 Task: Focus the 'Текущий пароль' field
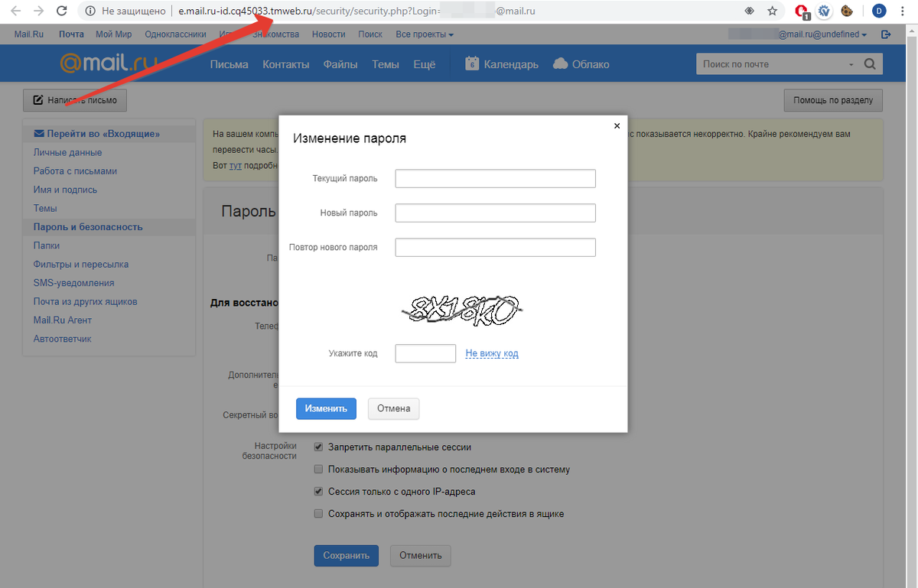496,178
